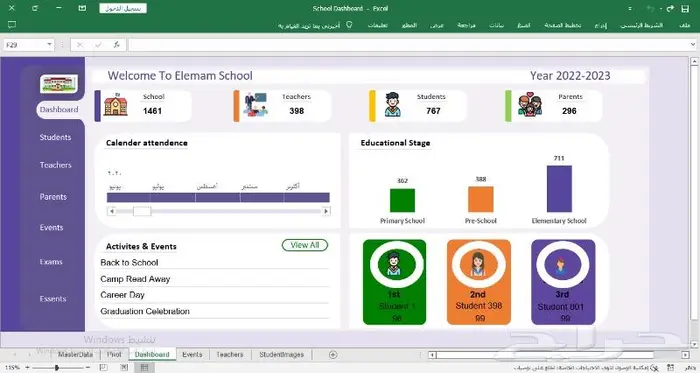Switch to the Teachers sheet tab
Viewport: 700px width, 373px height.
point(229,354)
